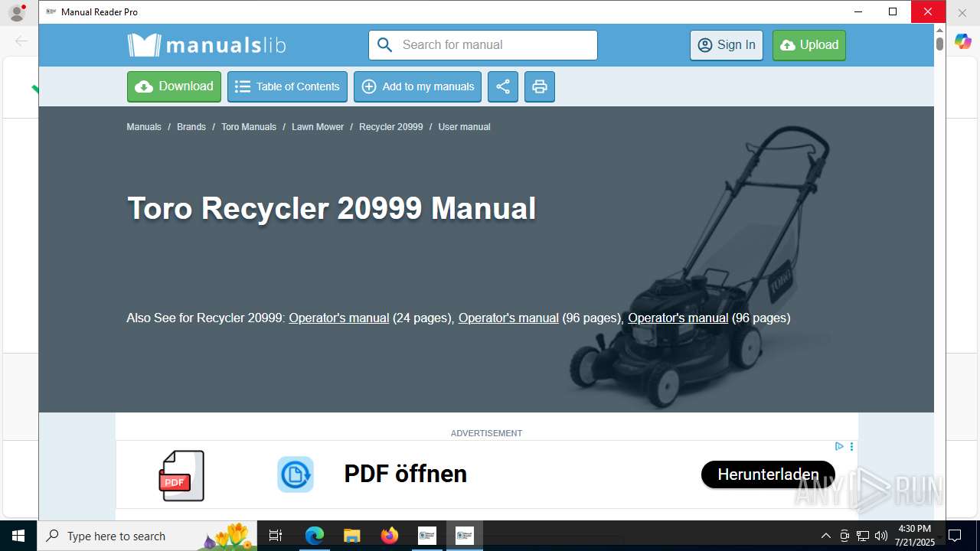Open the Table of Contents

287,86
